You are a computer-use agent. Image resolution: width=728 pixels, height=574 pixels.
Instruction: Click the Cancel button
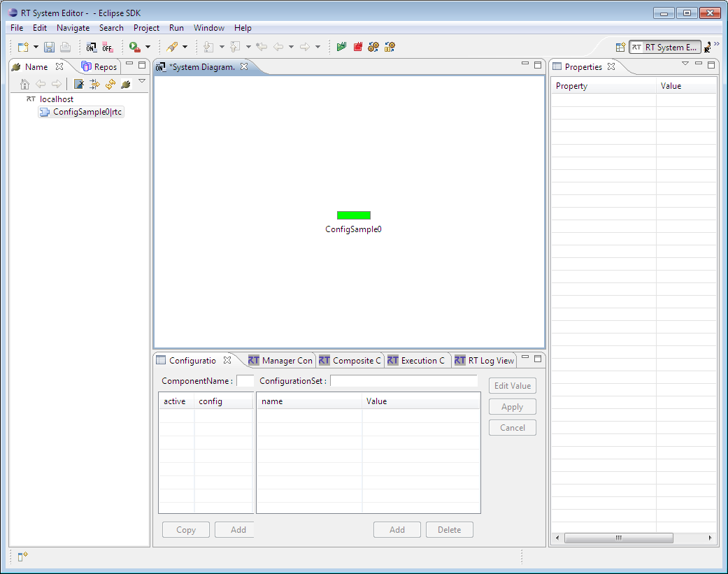[x=513, y=428]
